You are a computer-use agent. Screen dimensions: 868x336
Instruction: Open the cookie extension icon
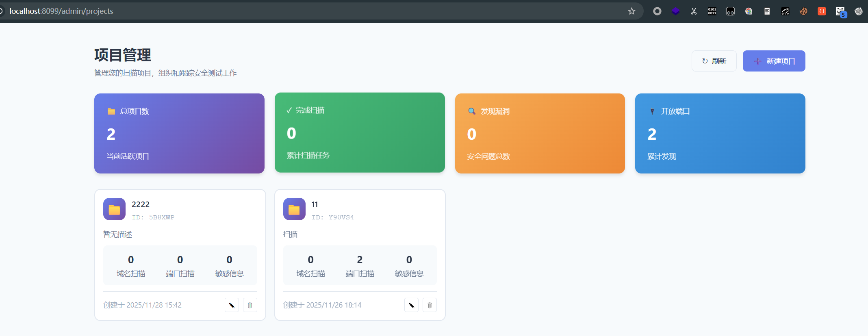(x=803, y=11)
